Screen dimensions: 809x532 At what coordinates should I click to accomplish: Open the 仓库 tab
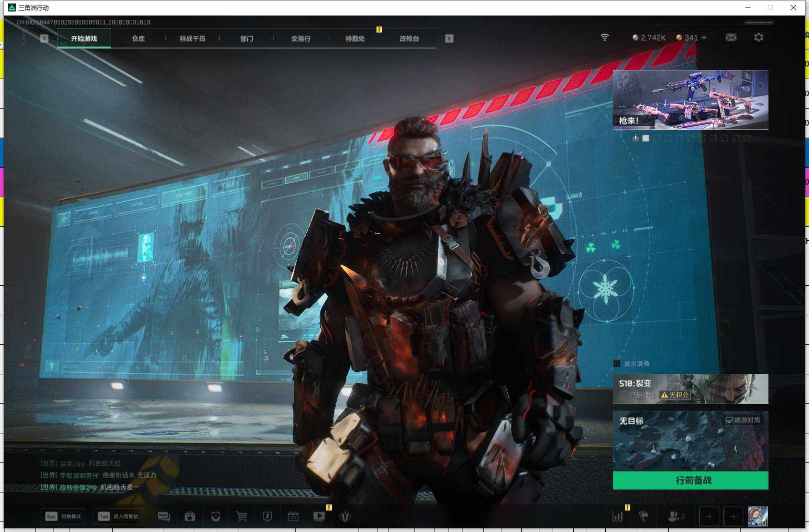(x=138, y=39)
